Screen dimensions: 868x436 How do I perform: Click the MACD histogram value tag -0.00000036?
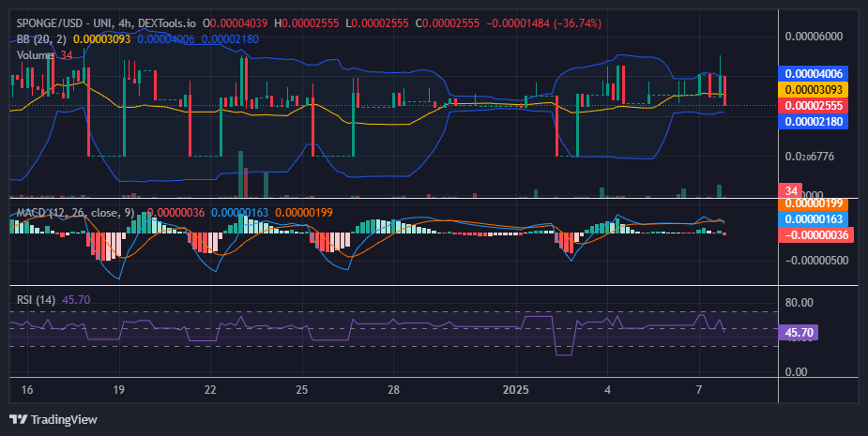(816, 234)
